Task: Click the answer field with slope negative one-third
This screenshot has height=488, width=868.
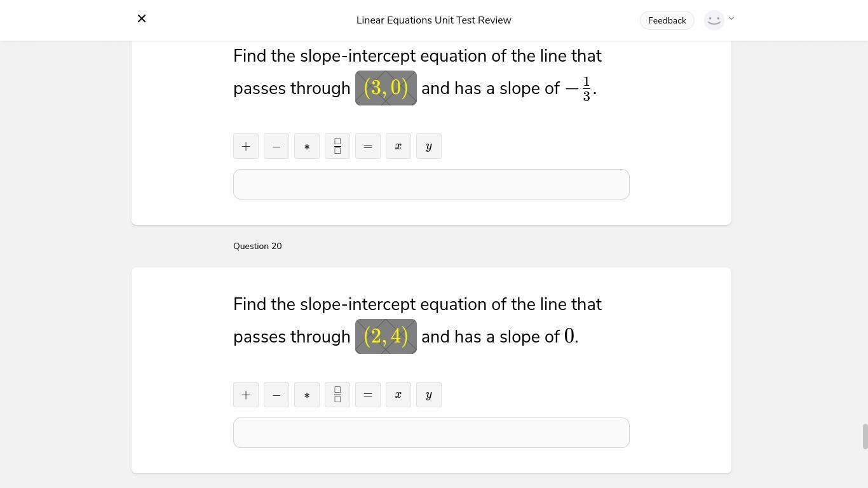Action: (431, 184)
